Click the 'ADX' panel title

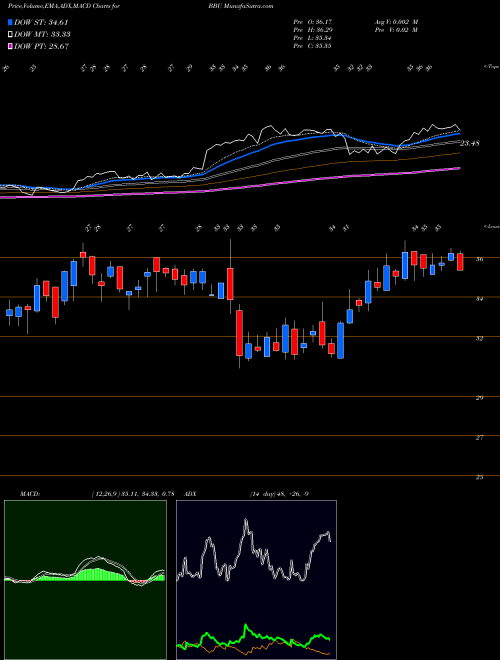[191, 494]
